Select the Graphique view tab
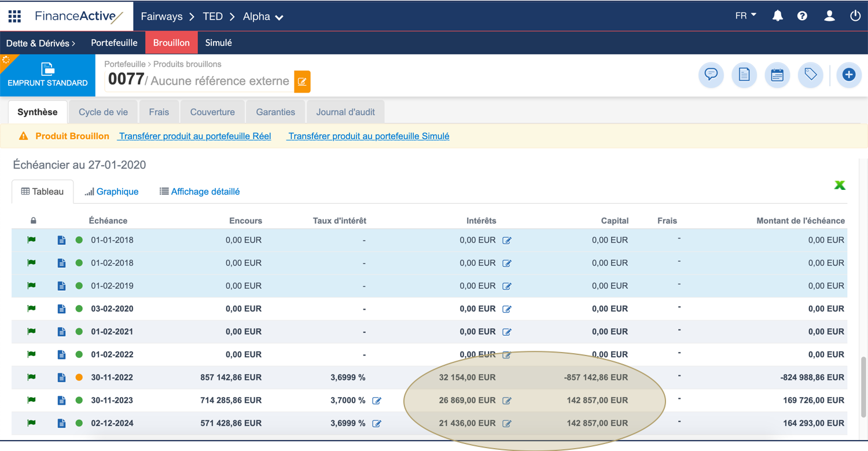Viewport: 868px width, 451px height. (112, 192)
